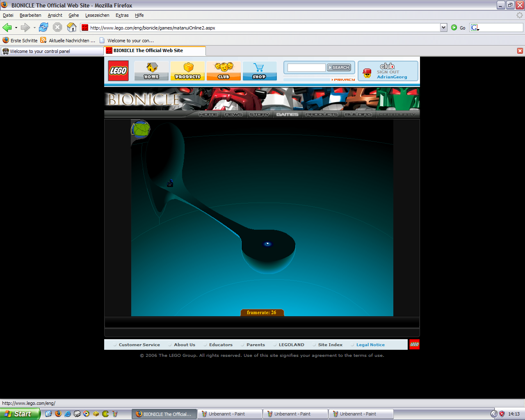The image size is (525, 420).
Task: Go back with the green Back arrow
Action: pos(7,27)
